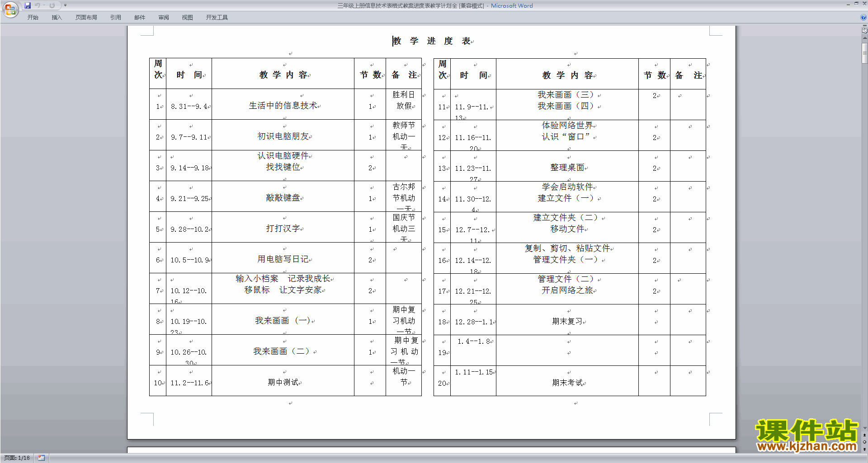This screenshot has height=463, width=868.
Task: Click the Previous Page double-arrow button
Action: 864,435
